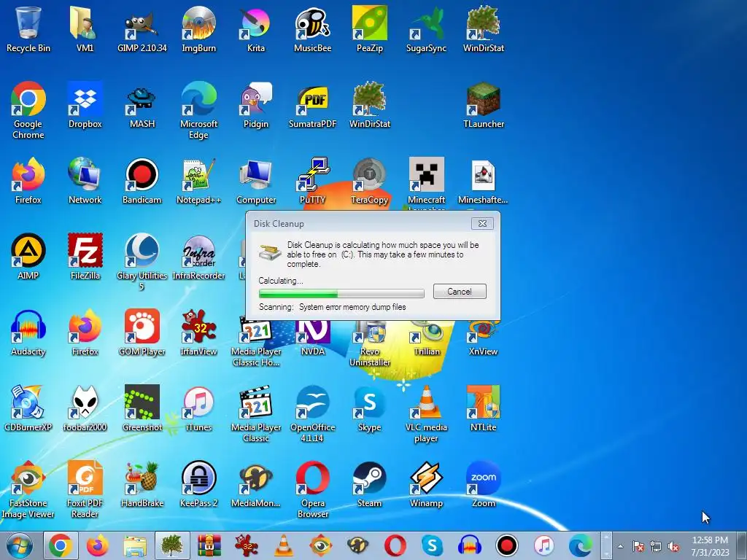
Task: Select the AIMP desktop shortcut
Action: pos(28,257)
